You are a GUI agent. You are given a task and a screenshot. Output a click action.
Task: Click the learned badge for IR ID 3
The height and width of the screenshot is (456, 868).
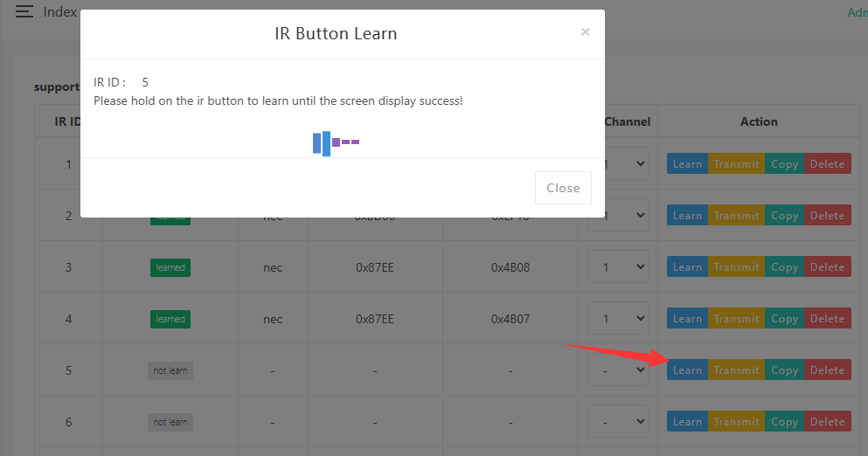[x=170, y=267]
